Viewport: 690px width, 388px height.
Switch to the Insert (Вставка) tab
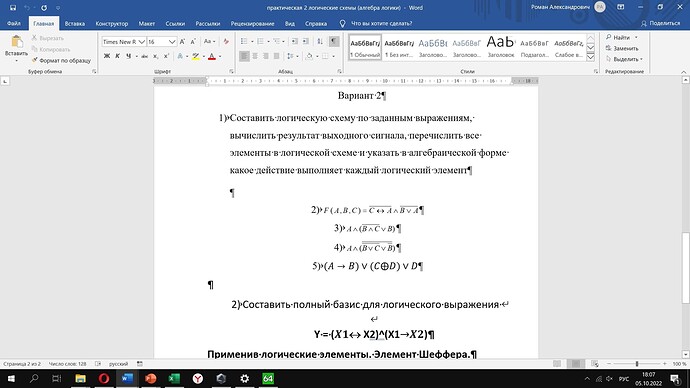[74, 23]
